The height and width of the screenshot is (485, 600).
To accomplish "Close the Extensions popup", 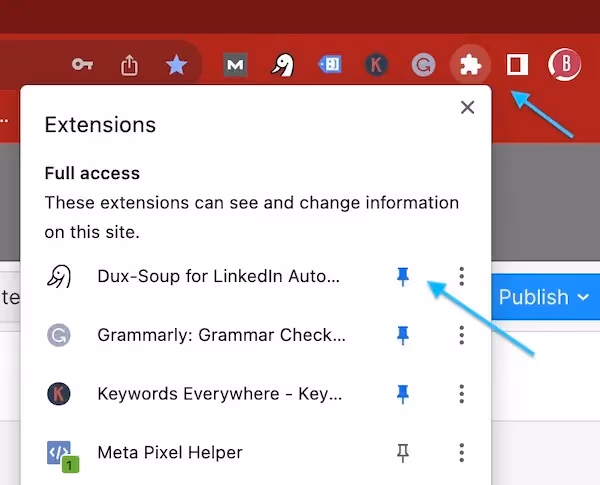I will tap(468, 108).
